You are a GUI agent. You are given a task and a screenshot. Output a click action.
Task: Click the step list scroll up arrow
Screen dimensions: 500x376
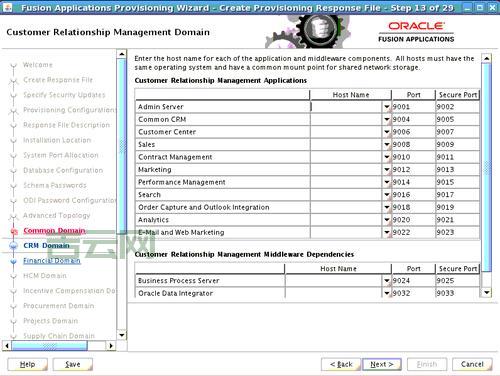pyautogui.click(x=122, y=54)
